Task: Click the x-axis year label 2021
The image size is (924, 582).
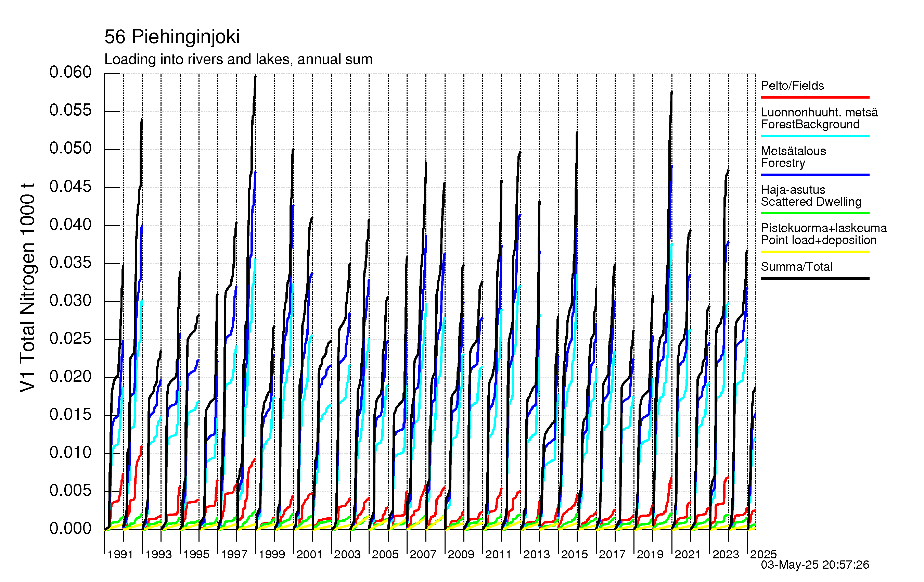Action: pos(688,554)
